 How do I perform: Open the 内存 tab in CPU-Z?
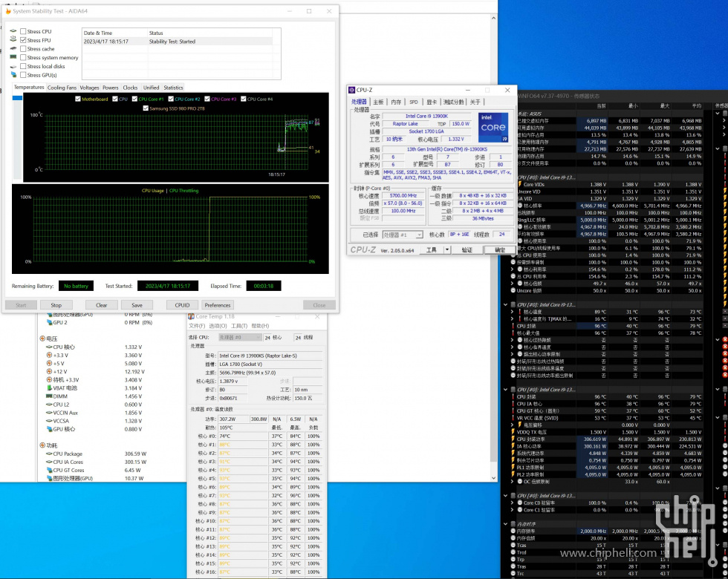[x=396, y=102]
